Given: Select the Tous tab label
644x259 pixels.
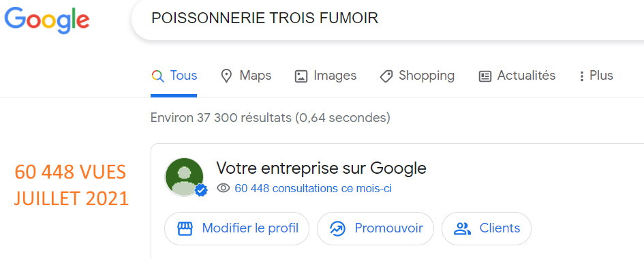Looking at the screenshot, I should [183, 76].
